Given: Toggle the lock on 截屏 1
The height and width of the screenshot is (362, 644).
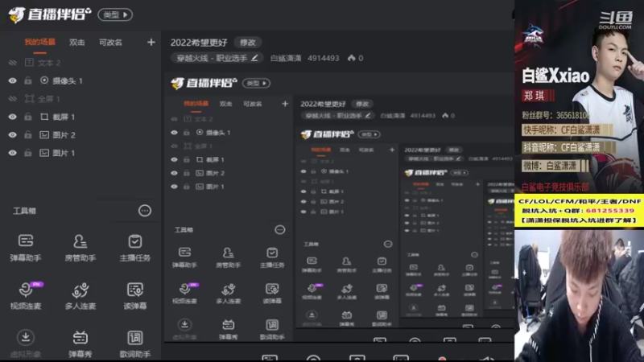Looking at the screenshot, I should 27,117.
